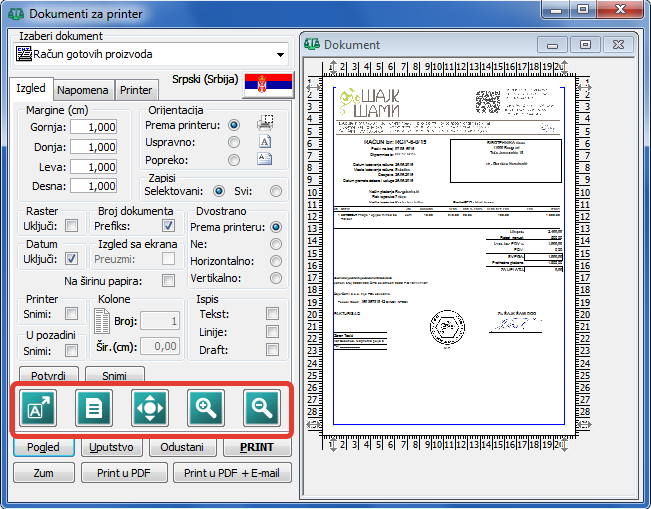Click the Donja margin input field
Viewport: 651px width, 509px height.
point(93,147)
